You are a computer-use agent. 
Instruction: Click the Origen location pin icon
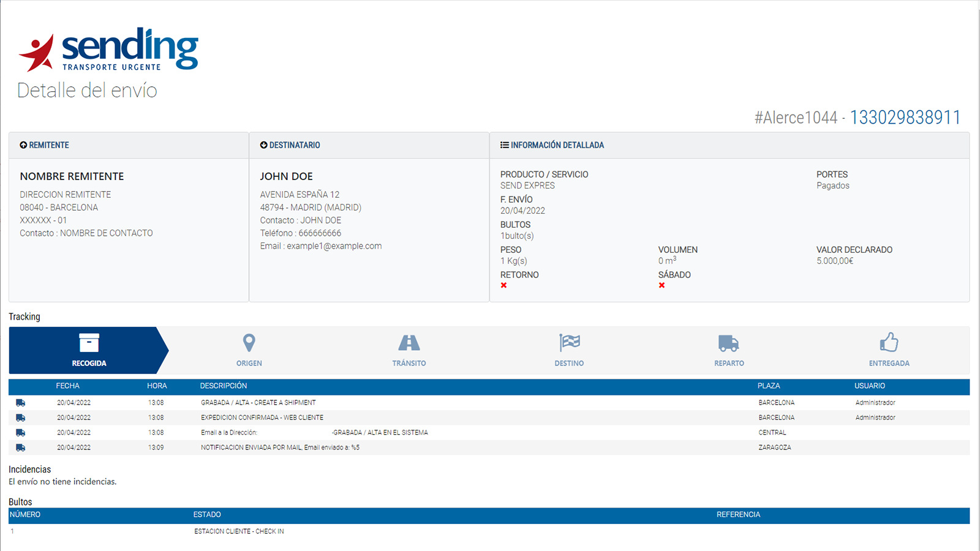[x=249, y=343]
